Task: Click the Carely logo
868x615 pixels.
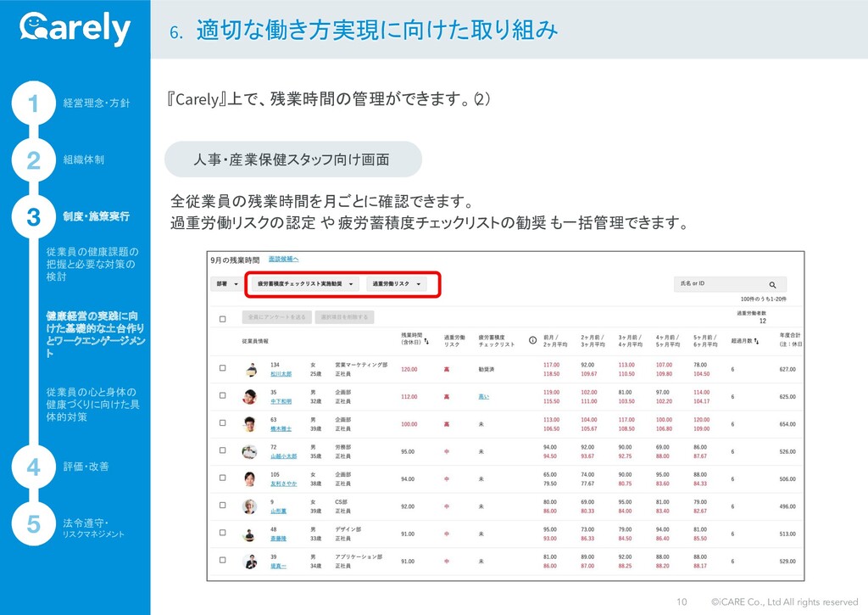Action: coord(75,28)
